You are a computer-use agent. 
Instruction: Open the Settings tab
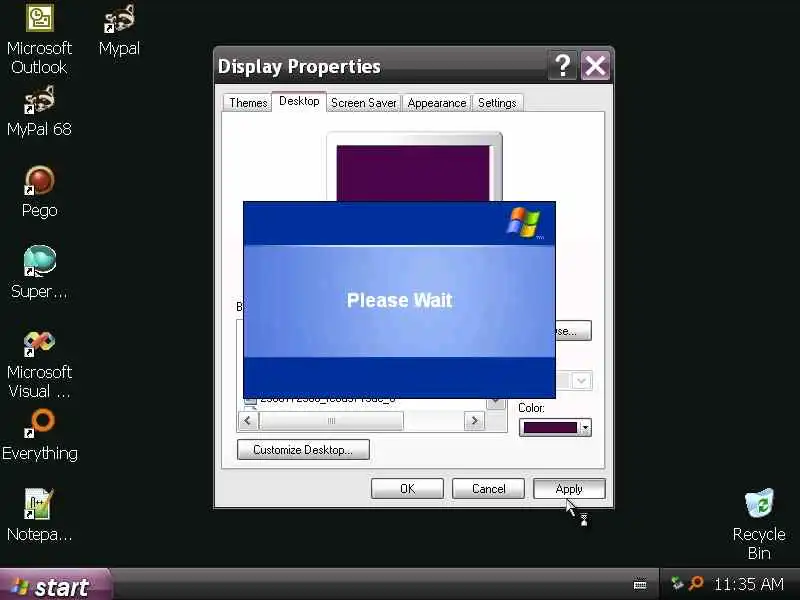point(497,103)
